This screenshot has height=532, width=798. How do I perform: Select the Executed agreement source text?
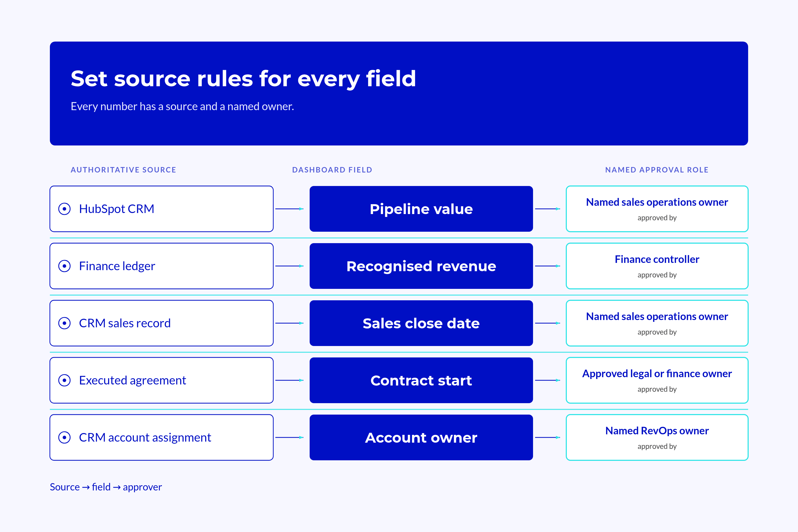133,381
